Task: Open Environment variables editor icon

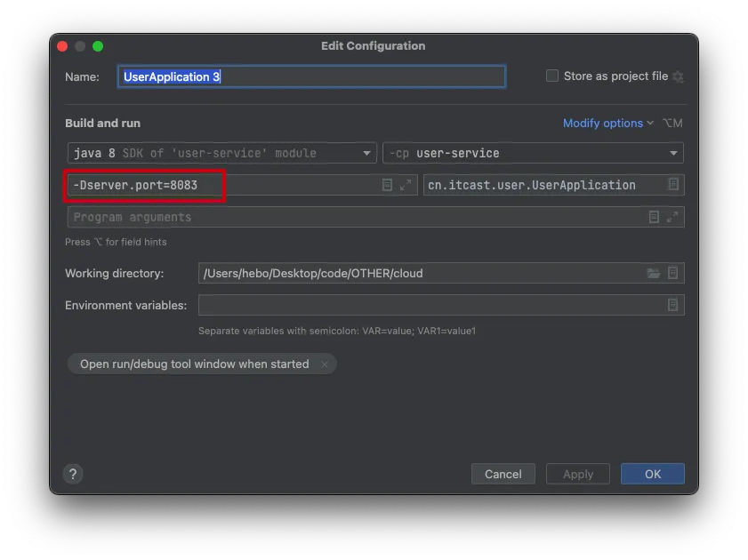Action: (672, 305)
